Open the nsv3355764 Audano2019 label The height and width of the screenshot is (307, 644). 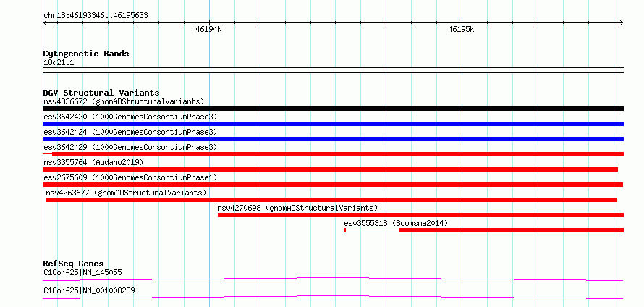pos(93,162)
